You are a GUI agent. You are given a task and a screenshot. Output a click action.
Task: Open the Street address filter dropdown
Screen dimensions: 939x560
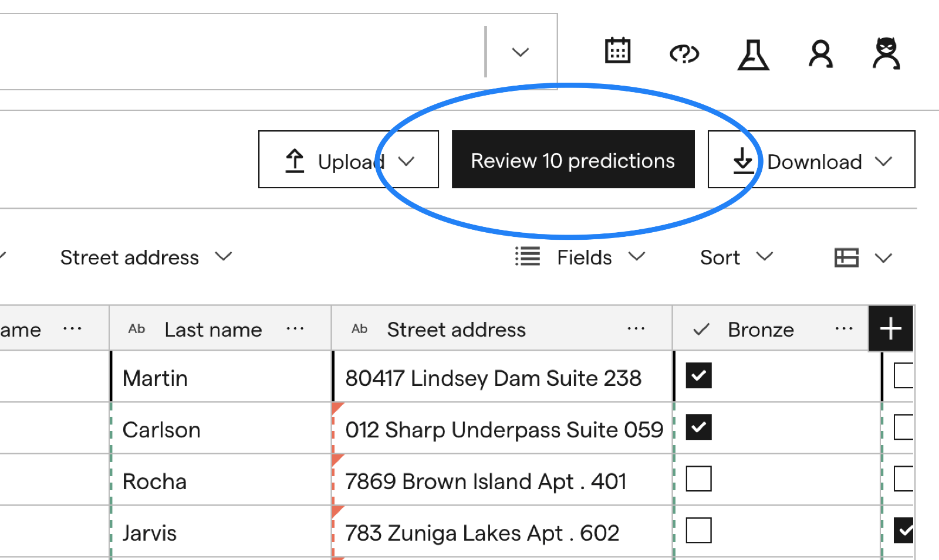point(146,257)
